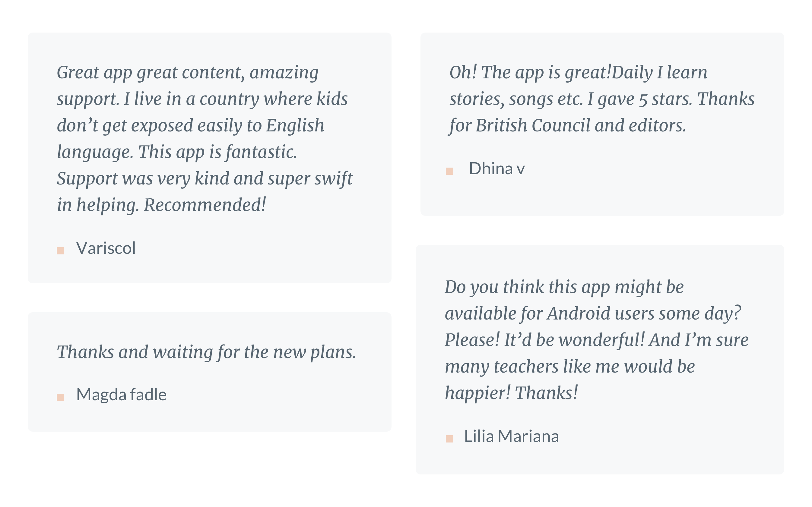Viewport: 812px width, 507px height.
Task: Click 'for British Council and editors' text
Action: 567,125
